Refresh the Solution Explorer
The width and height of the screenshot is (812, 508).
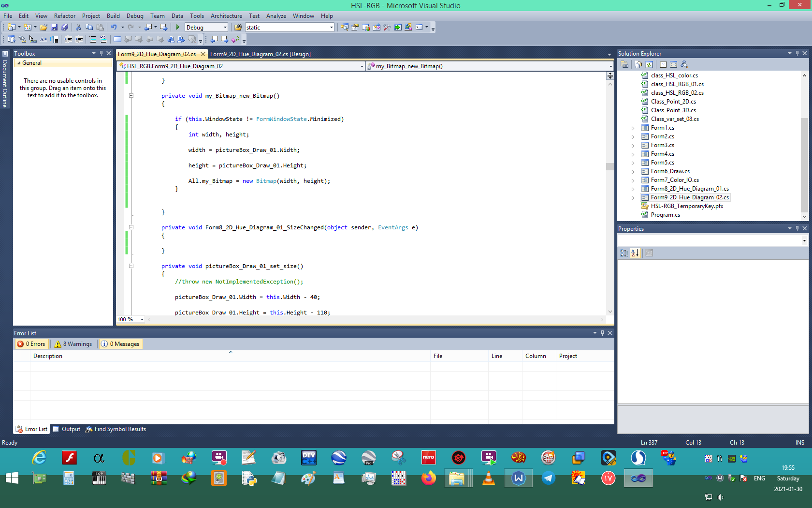pos(649,64)
